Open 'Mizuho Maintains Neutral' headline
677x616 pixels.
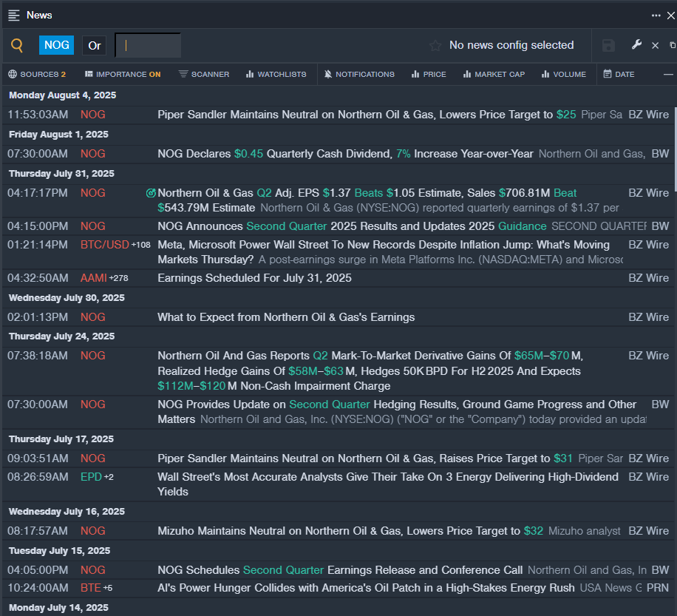tap(350, 532)
